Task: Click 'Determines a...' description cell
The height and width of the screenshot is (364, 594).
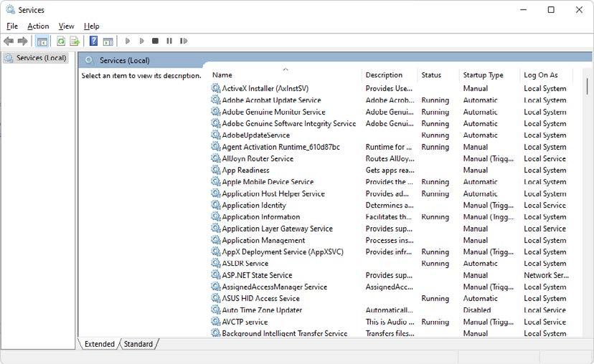Action: tap(390, 205)
